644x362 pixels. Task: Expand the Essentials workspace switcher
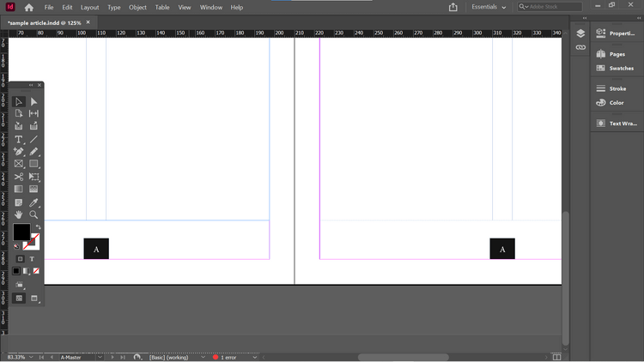pyautogui.click(x=489, y=7)
